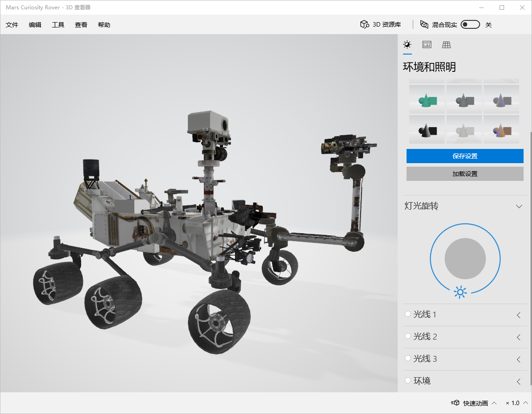532x414 pixels.
Task: Expand the 光线 3 settings chevron
Action: click(x=519, y=359)
